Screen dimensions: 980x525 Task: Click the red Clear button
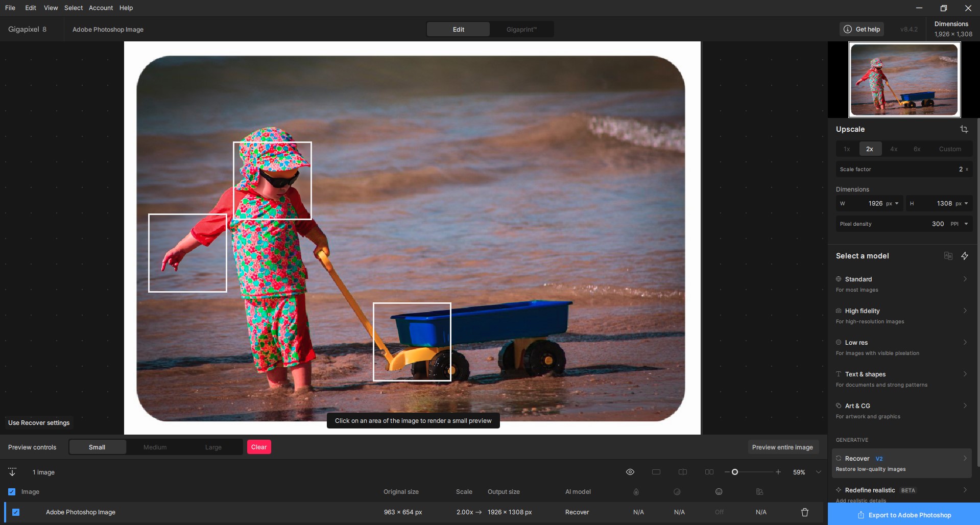tap(259, 447)
